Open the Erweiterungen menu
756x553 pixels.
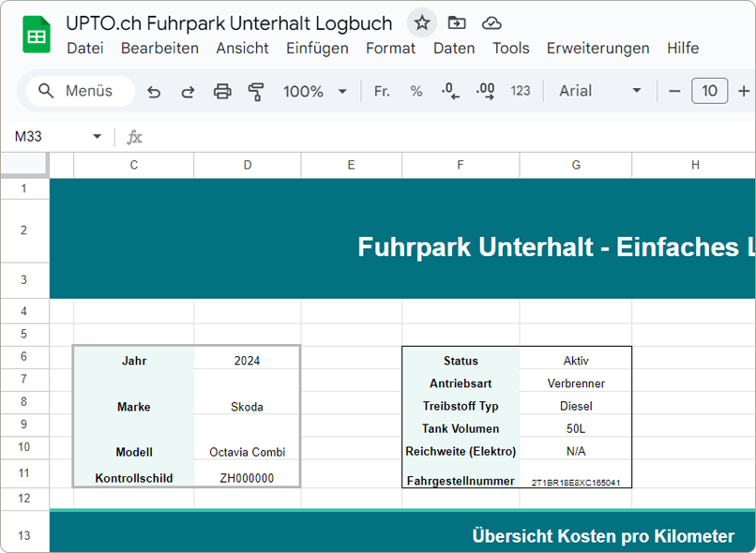[597, 48]
